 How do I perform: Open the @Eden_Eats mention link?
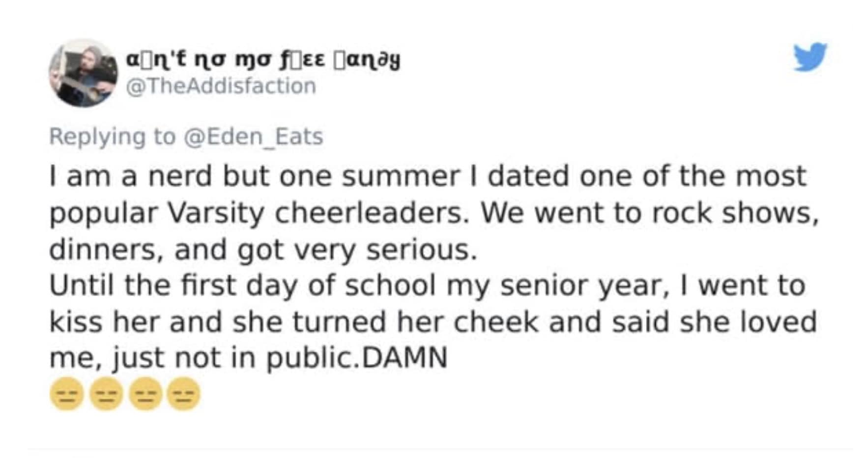coord(254,136)
